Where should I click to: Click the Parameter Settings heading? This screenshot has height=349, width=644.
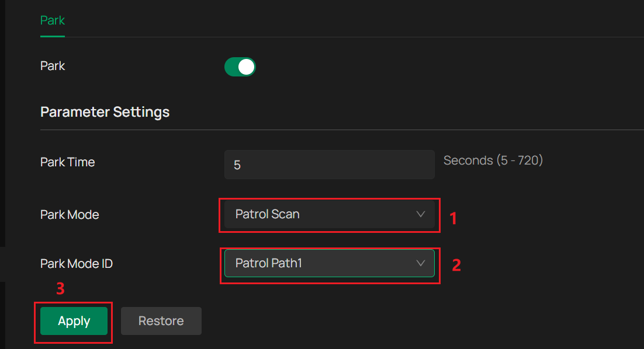(x=105, y=111)
